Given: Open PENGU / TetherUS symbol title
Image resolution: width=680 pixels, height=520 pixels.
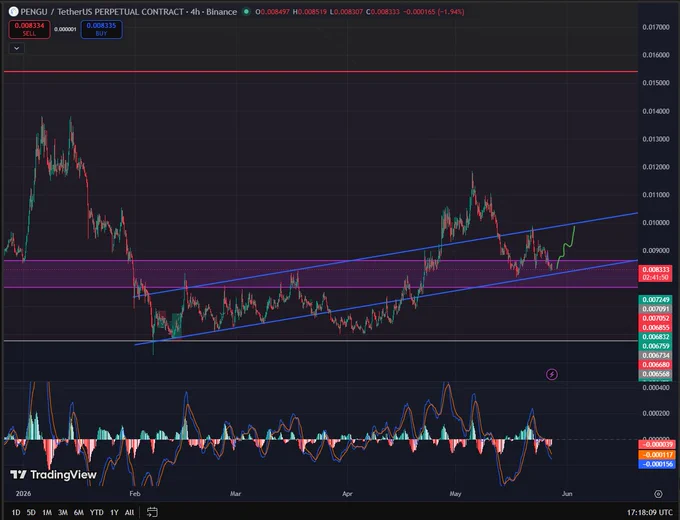Looking at the screenshot, I should click(x=129, y=12).
